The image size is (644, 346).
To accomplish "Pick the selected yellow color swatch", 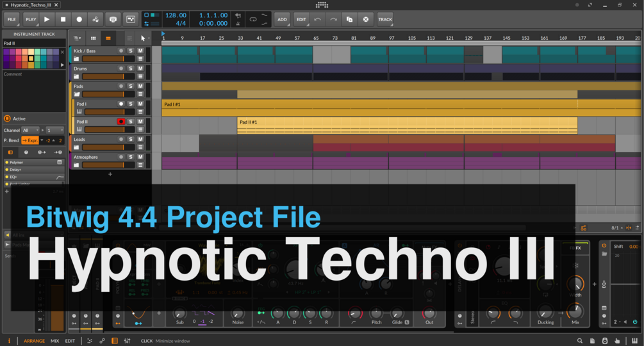I will (31, 58).
